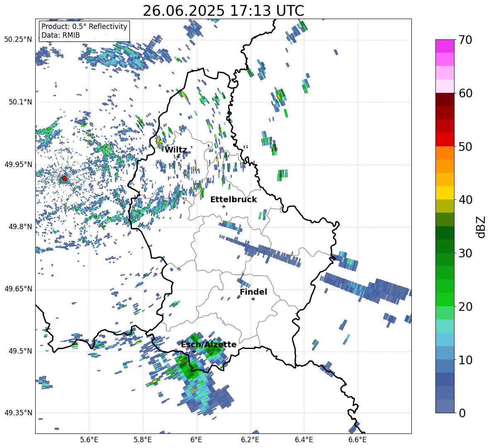
Task: Click the Product: 0.5° Reflectivity text
Action: [84, 26]
